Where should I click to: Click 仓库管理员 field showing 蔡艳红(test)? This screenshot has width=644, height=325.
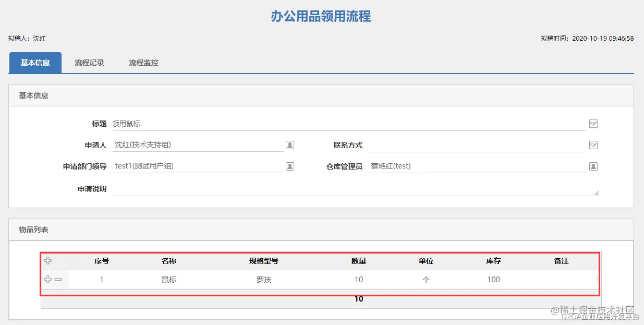click(x=478, y=166)
